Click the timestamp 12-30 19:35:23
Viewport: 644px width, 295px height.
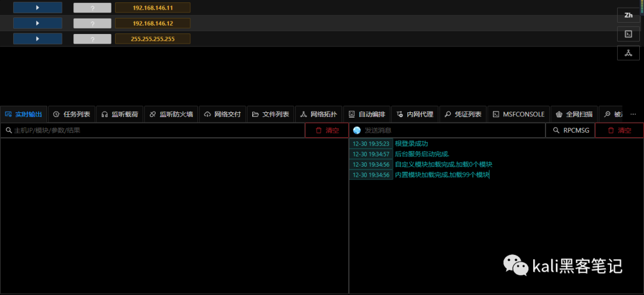tap(371, 143)
